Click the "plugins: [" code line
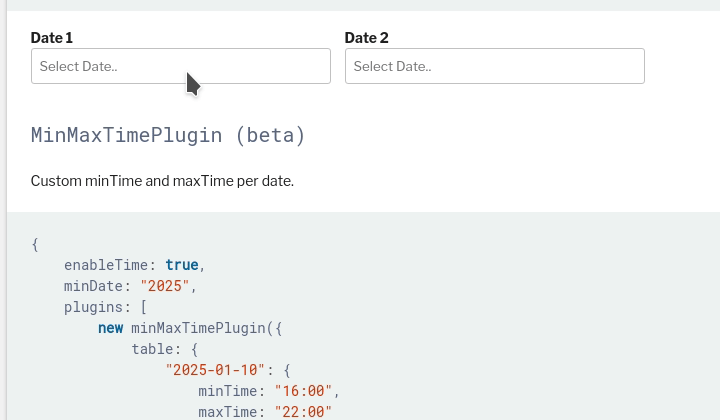This screenshot has width=720, height=420. (105, 307)
